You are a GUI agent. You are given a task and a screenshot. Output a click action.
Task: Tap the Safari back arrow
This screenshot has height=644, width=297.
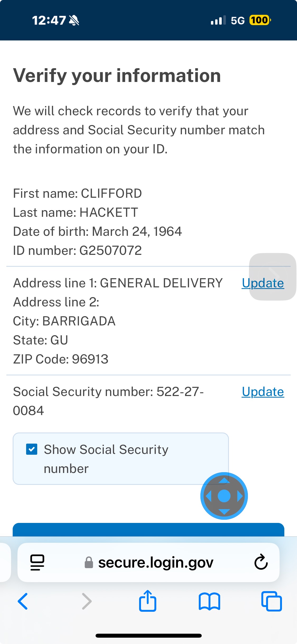tap(23, 601)
